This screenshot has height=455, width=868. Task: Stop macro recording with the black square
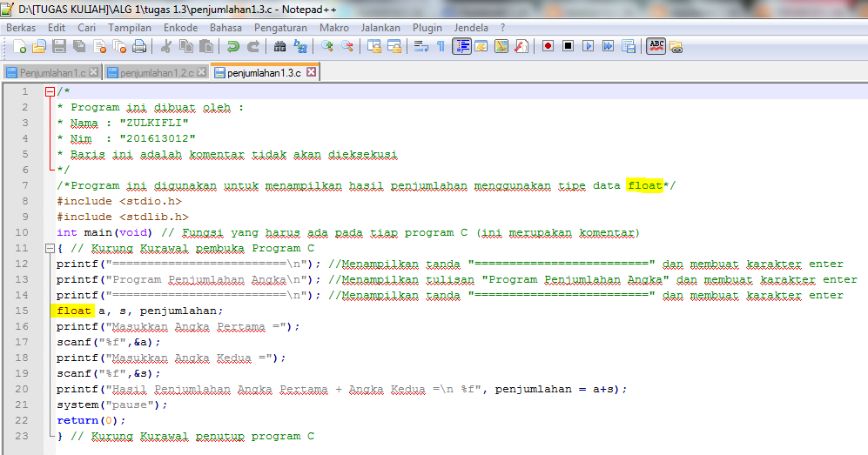(x=568, y=46)
